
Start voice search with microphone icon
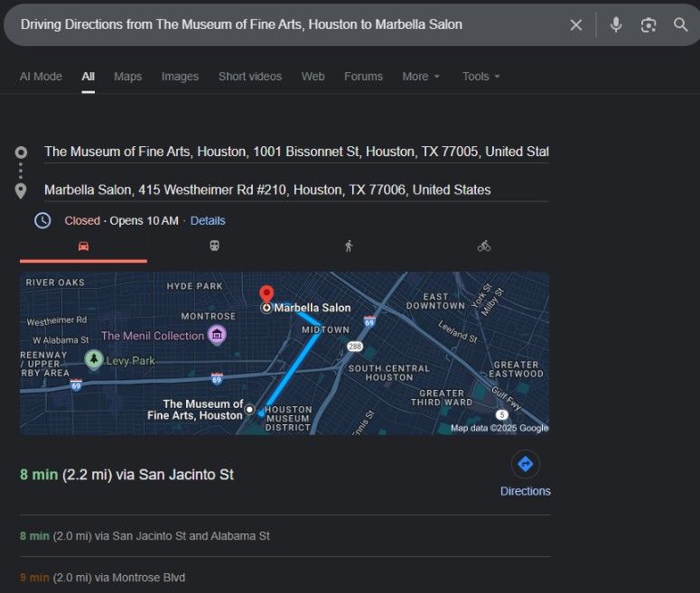(x=616, y=24)
